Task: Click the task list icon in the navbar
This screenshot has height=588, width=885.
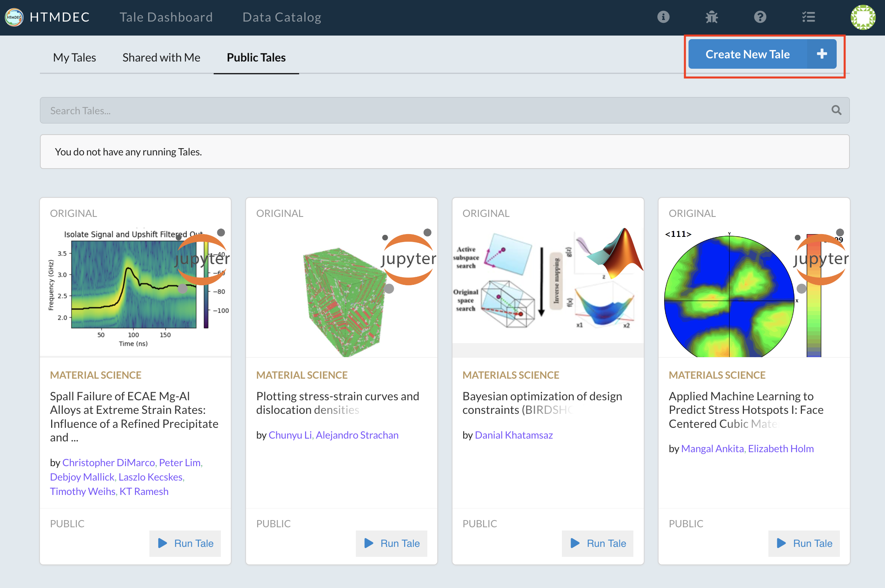Action: click(808, 17)
